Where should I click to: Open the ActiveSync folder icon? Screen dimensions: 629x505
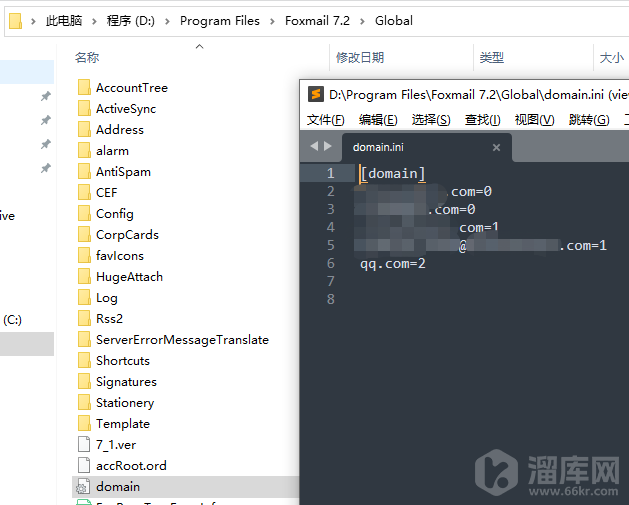click(x=84, y=108)
